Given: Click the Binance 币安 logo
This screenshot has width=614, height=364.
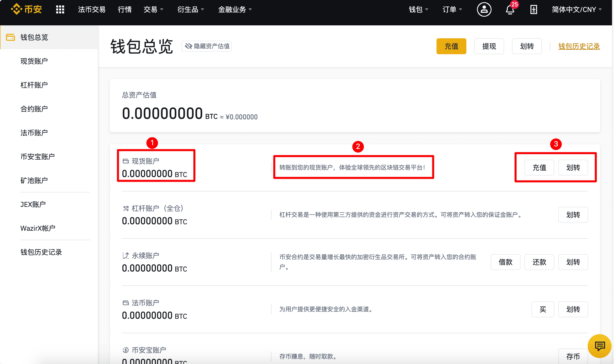Looking at the screenshot, I should pos(26,9).
